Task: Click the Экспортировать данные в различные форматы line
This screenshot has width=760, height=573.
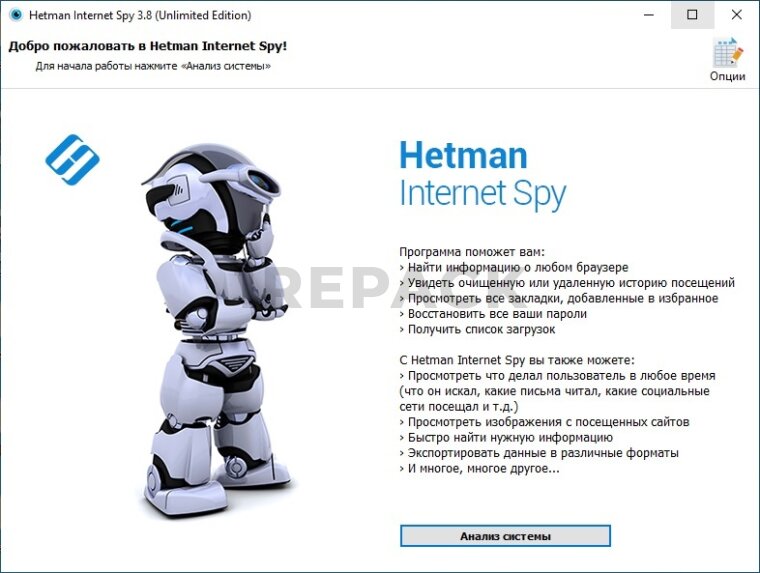Action: (539, 453)
